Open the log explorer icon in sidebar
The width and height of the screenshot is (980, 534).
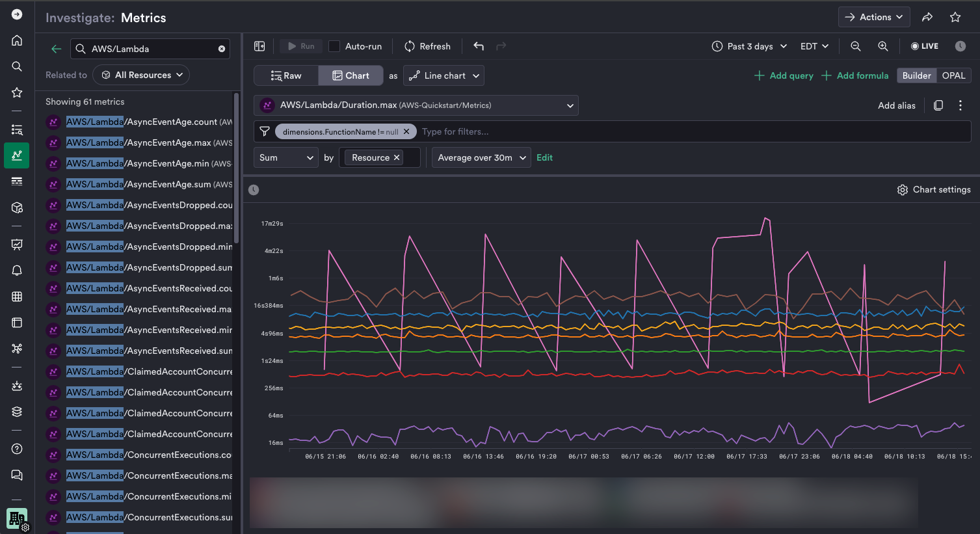pos(17,130)
